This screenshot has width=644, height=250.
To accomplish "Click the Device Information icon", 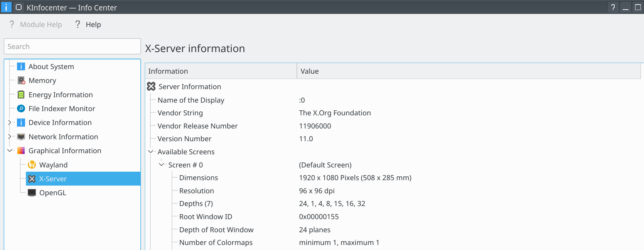I will coord(21,123).
